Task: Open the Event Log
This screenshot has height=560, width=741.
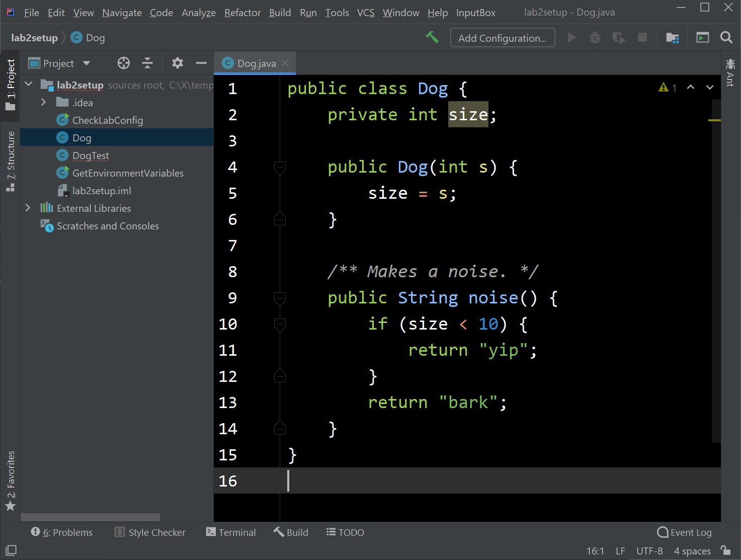Action: coord(685,532)
